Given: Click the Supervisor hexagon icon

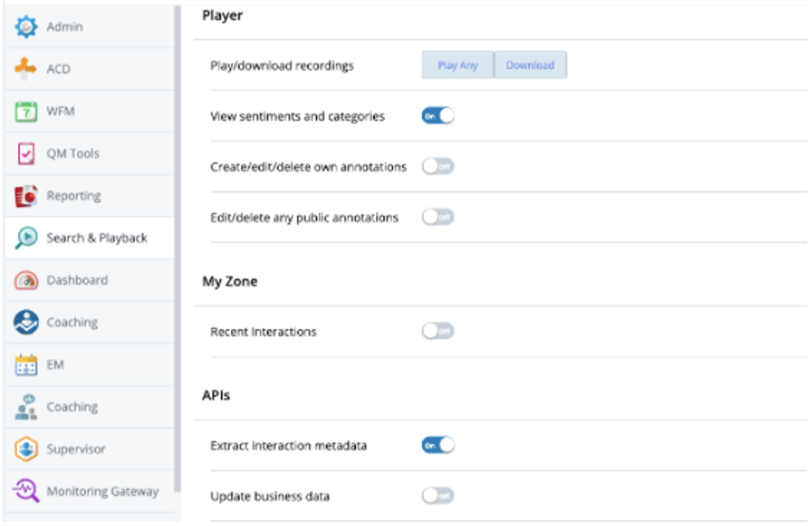Looking at the screenshot, I should 26,448.
